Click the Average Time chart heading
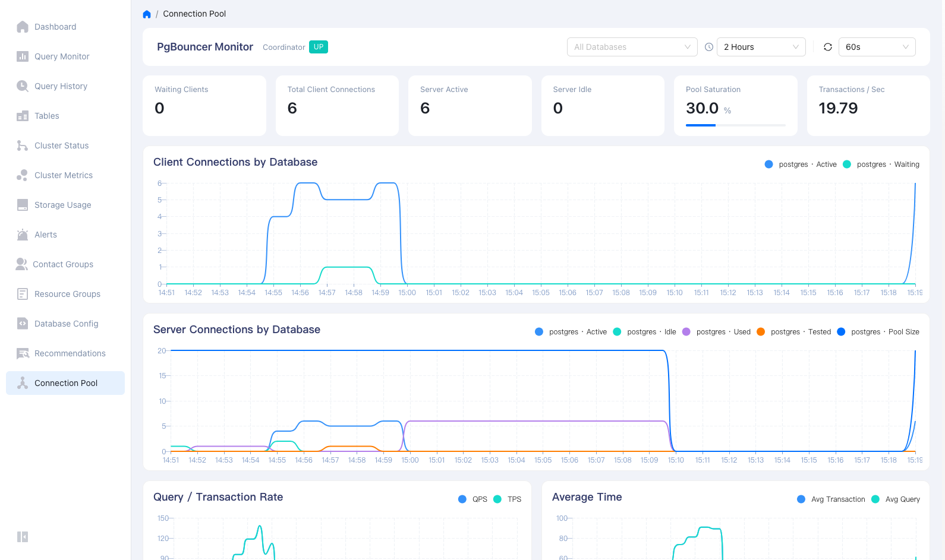The height and width of the screenshot is (560, 945). click(587, 497)
